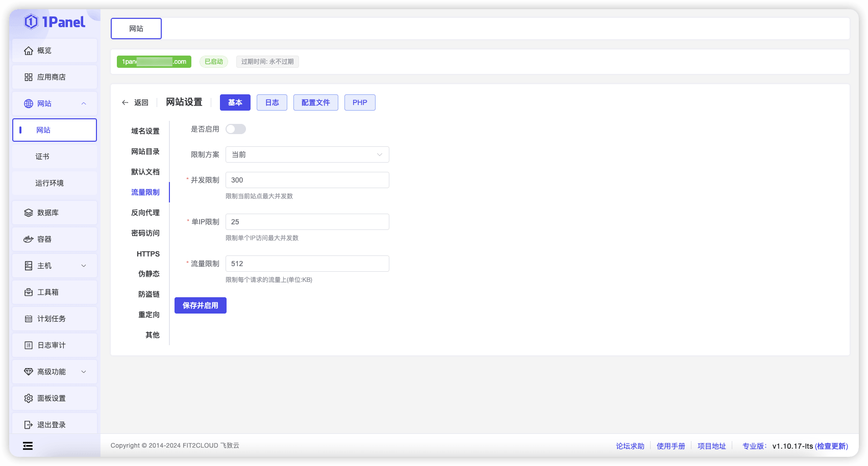Open the 面板设置 panel settings

pyautogui.click(x=51, y=398)
